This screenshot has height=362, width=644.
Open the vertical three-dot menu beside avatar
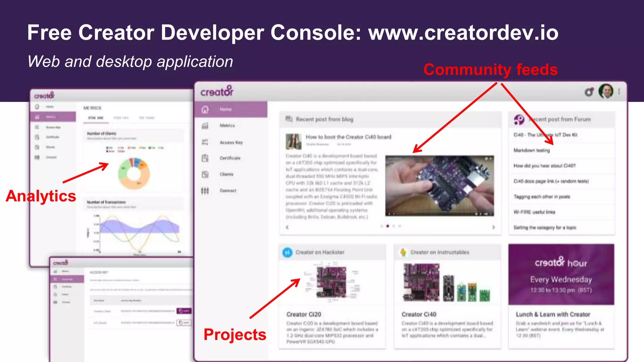pyautogui.click(x=619, y=91)
